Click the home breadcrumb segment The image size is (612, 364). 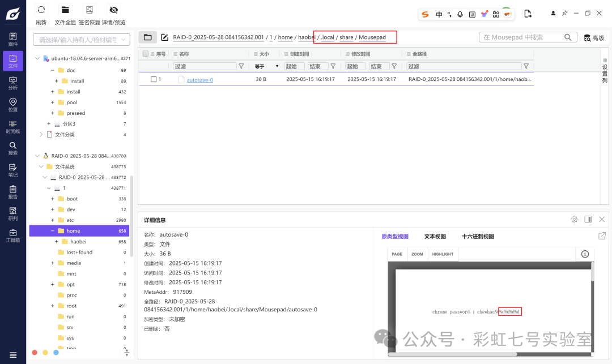[285, 37]
